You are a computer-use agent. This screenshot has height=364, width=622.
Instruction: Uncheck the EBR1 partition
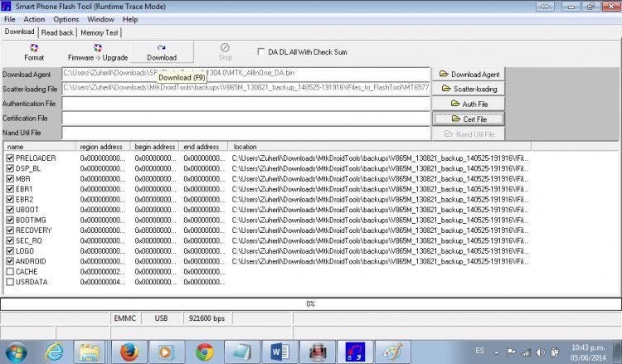coord(10,189)
